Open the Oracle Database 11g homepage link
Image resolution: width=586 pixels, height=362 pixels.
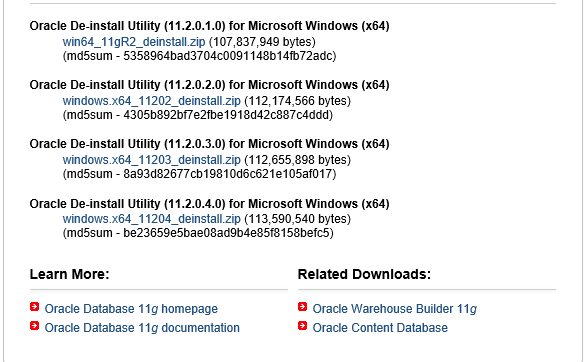coord(131,309)
